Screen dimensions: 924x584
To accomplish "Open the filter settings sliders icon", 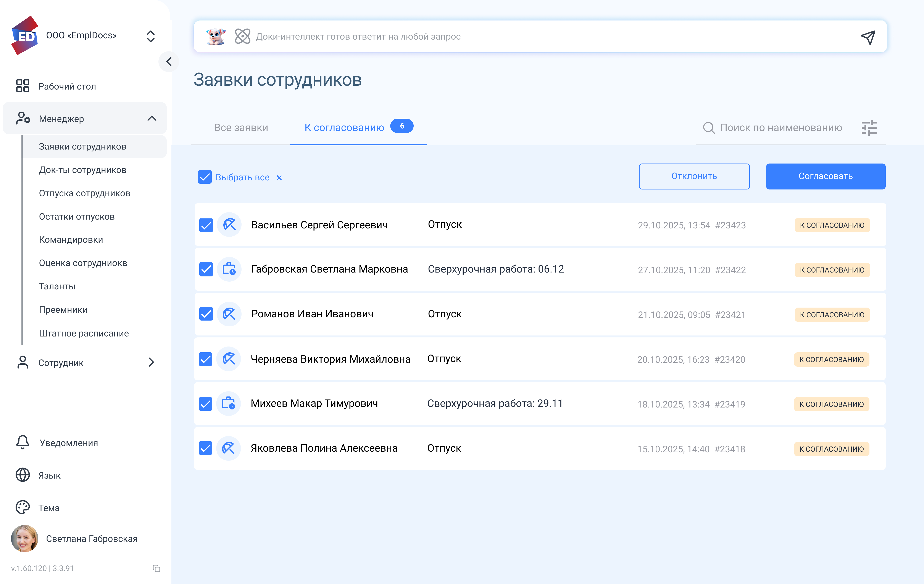I will tap(869, 128).
